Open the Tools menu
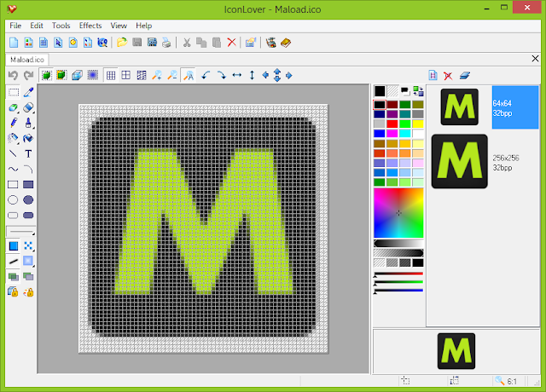Screen dimensions: 546x392 coord(61,26)
